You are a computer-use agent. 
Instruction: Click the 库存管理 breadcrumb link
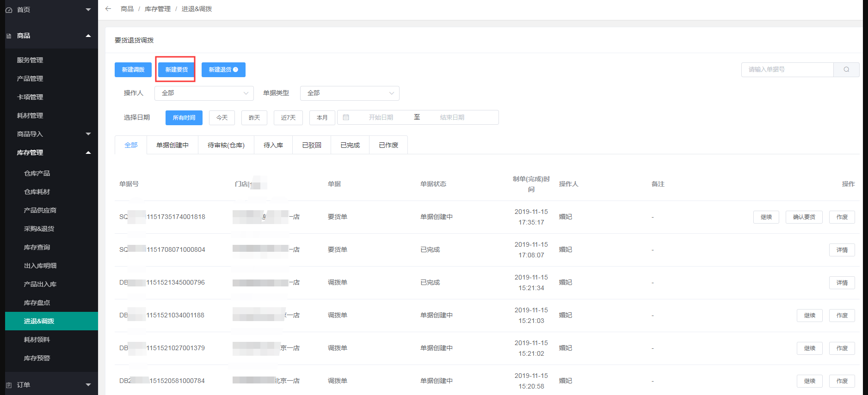158,9
